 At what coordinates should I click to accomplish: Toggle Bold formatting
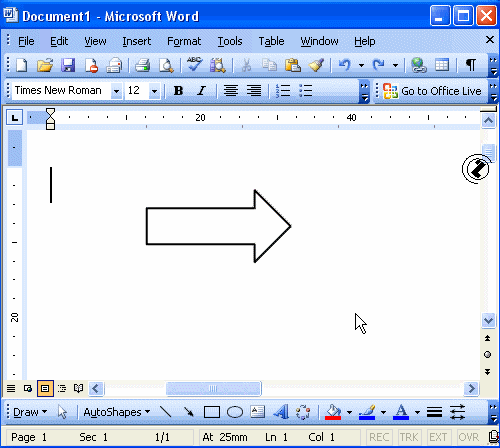click(x=178, y=91)
